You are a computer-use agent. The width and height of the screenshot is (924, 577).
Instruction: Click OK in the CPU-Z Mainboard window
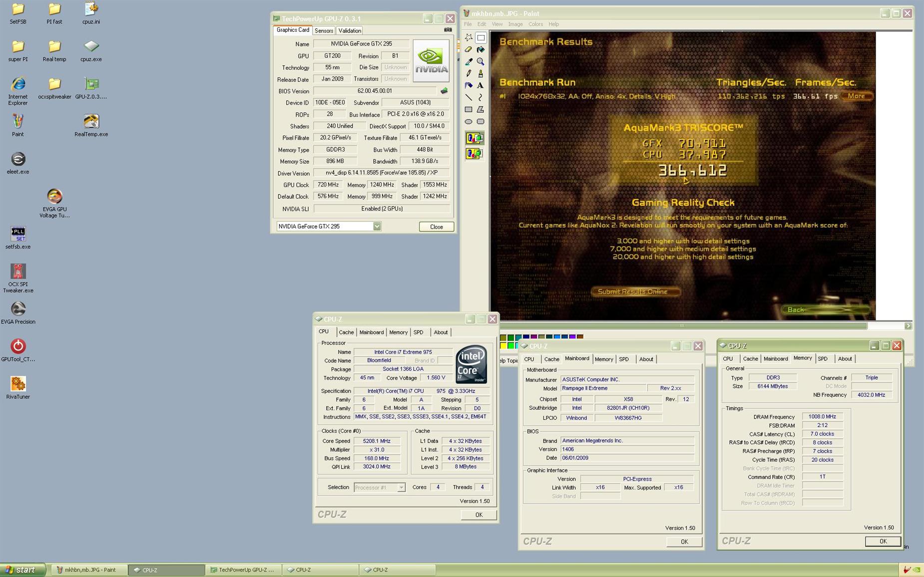684,542
